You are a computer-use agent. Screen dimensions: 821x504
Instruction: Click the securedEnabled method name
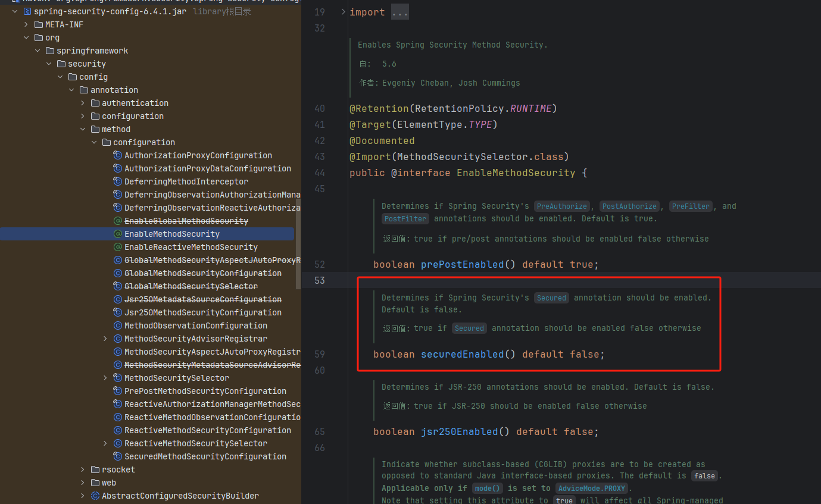(463, 354)
